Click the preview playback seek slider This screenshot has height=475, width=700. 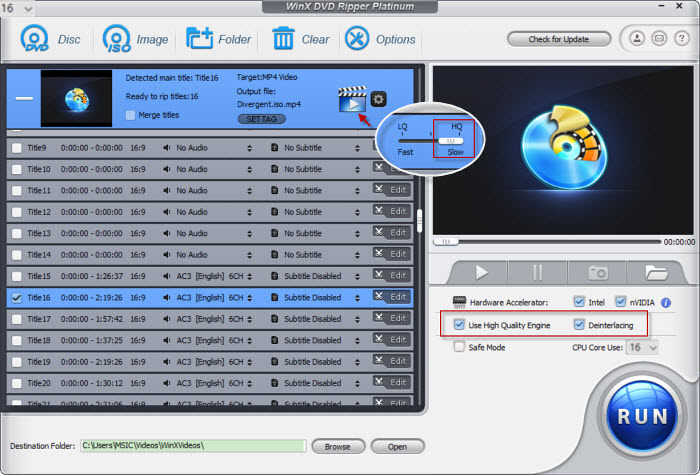tap(446, 242)
